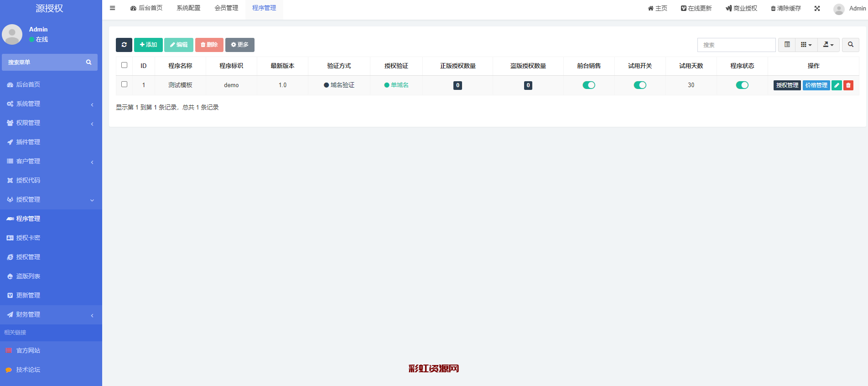
Task: Toggle the 前台销售 switch off
Action: click(589, 85)
